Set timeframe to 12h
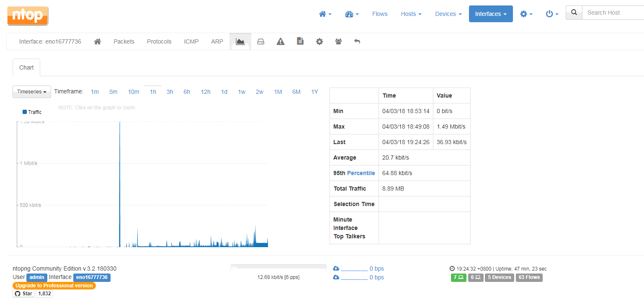 (206, 92)
